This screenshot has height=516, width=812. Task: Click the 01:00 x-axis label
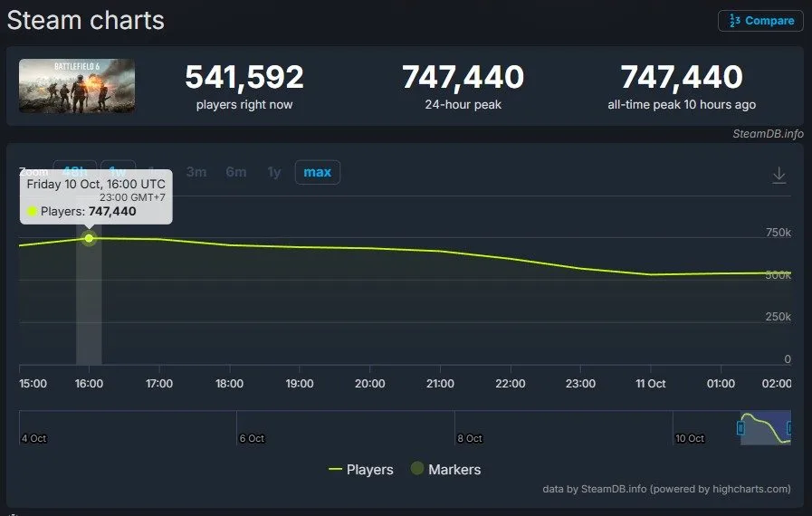721,383
